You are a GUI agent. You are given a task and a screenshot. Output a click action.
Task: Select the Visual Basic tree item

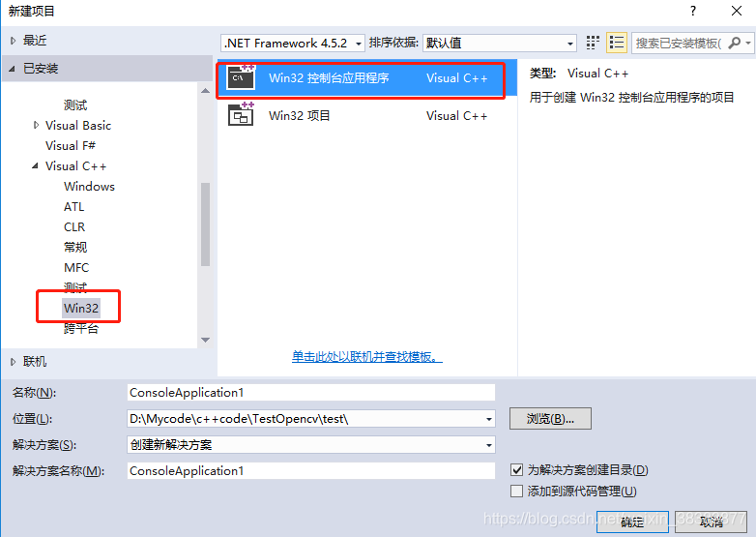[x=78, y=125]
